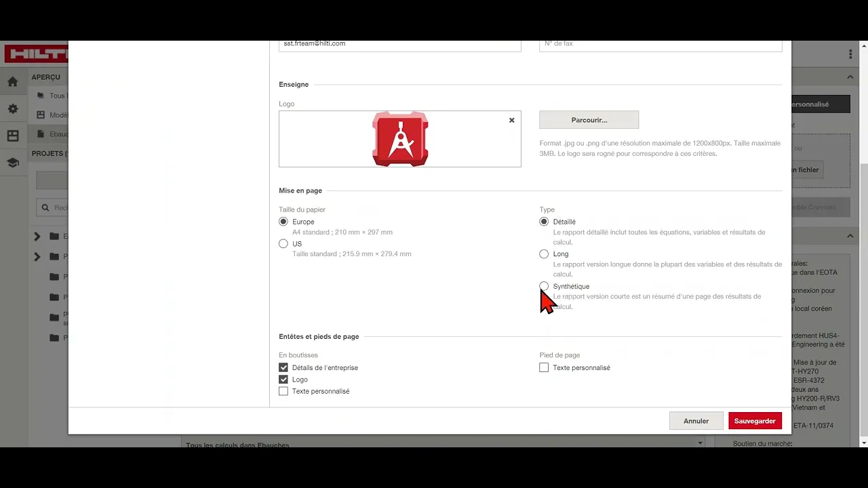Expand the second project folder chevron
868x488 pixels.
point(37,257)
